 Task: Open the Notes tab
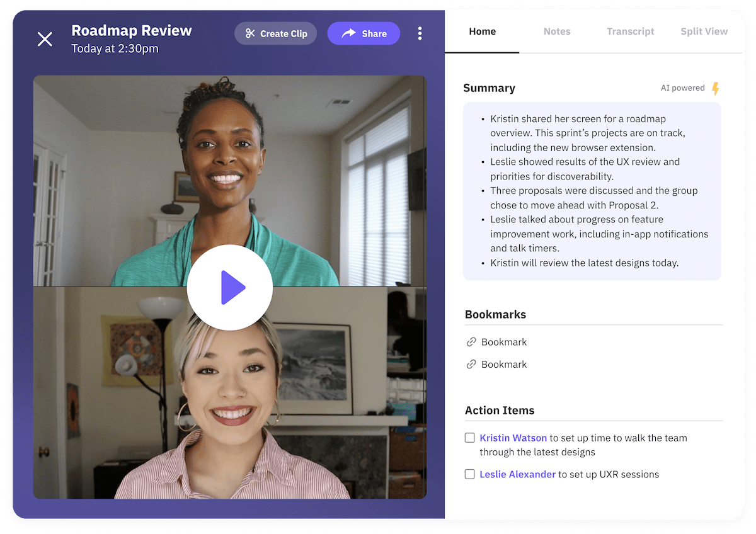pos(557,31)
